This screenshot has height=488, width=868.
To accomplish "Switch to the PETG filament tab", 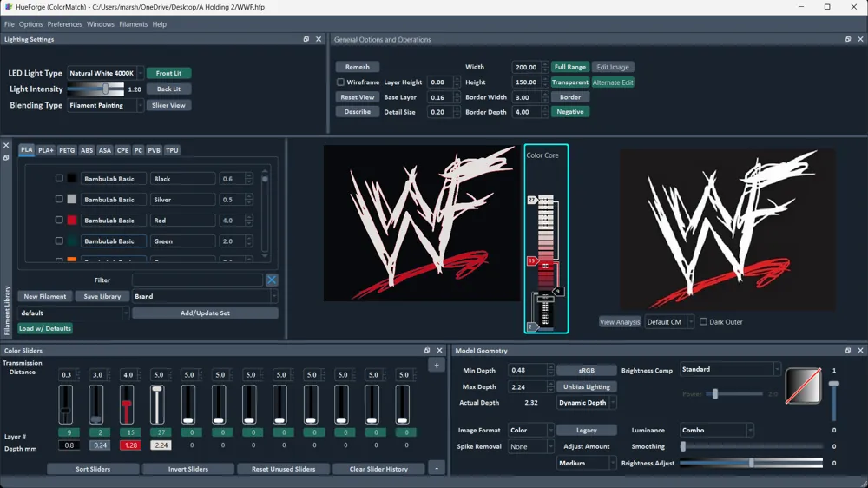I will pyautogui.click(x=67, y=150).
